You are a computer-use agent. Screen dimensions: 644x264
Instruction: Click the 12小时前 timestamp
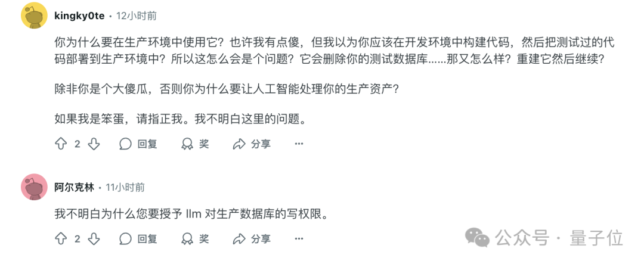tap(137, 15)
